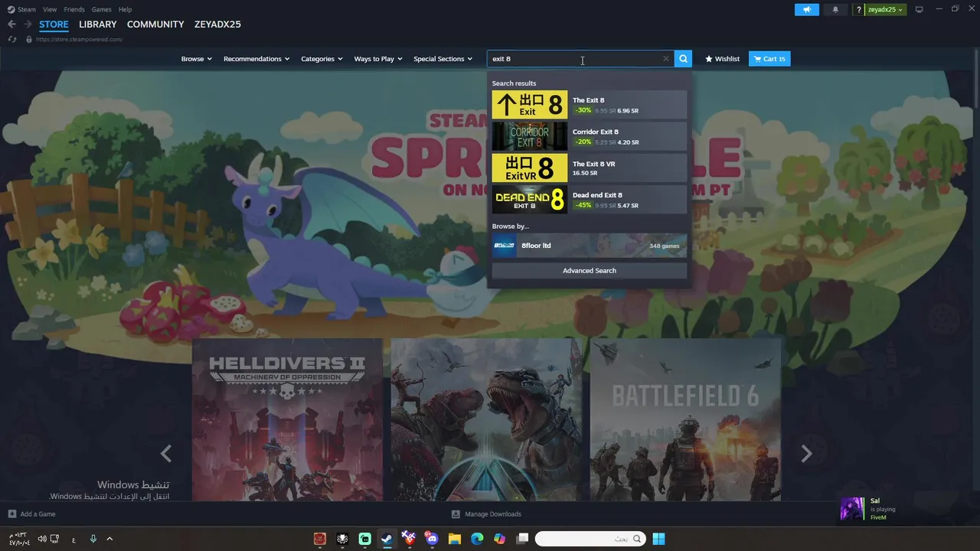Expand the Browse dropdown

click(x=196, y=59)
